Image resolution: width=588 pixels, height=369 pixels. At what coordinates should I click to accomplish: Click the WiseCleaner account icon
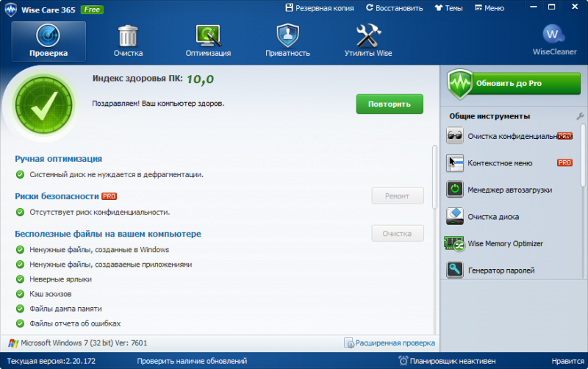(554, 35)
